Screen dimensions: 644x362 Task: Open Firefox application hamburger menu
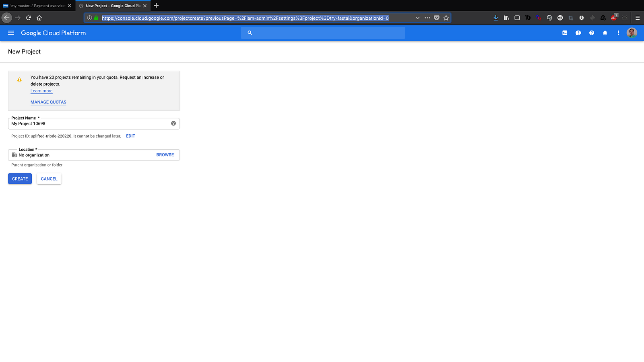(638, 18)
